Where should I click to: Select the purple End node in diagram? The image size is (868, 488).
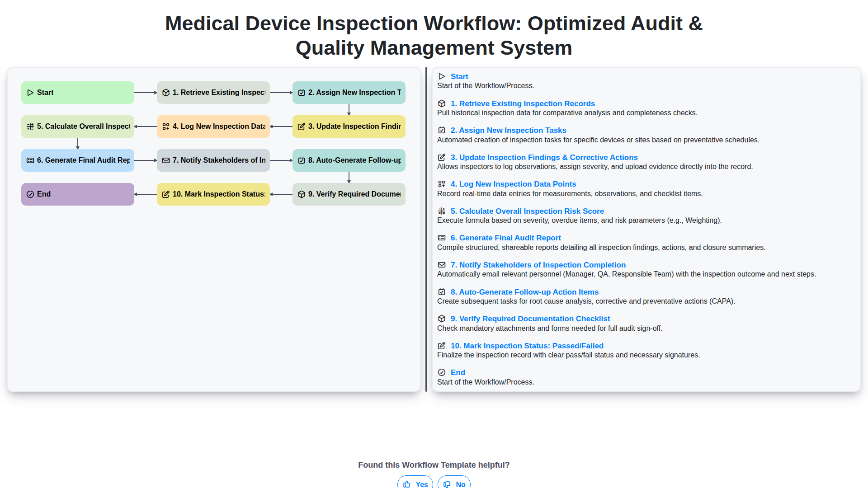(x=78, y=194)
